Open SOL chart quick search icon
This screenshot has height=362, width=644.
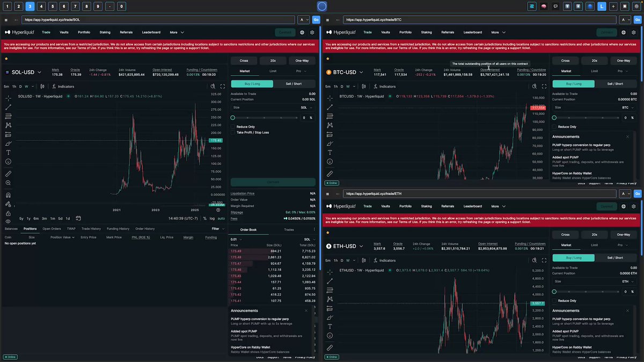pyautogui.click(x=213, y=86)
